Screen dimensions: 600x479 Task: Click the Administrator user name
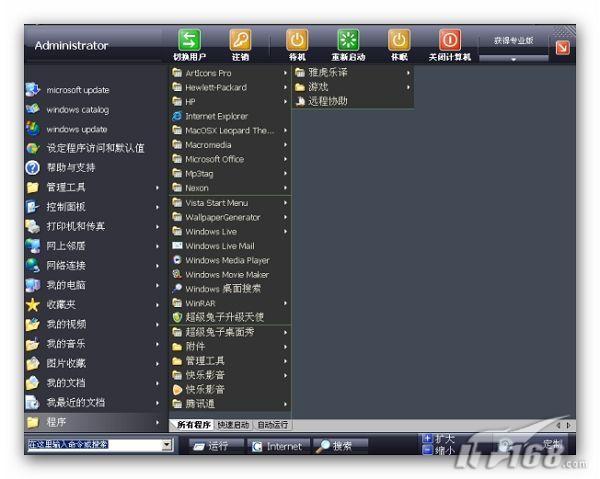tap(72, 46)
